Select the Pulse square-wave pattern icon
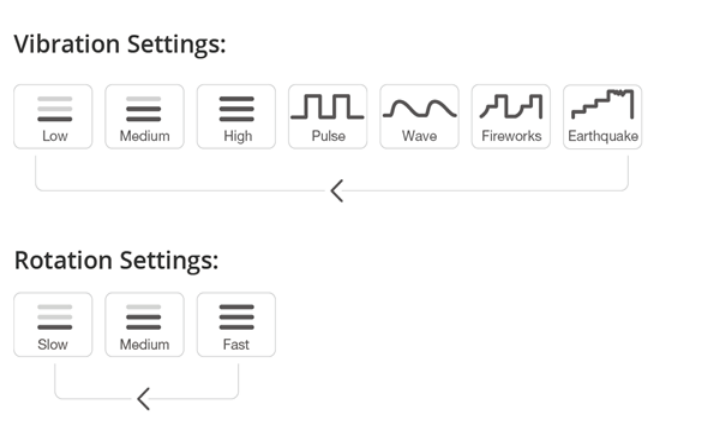 click(x=328, y=105)
